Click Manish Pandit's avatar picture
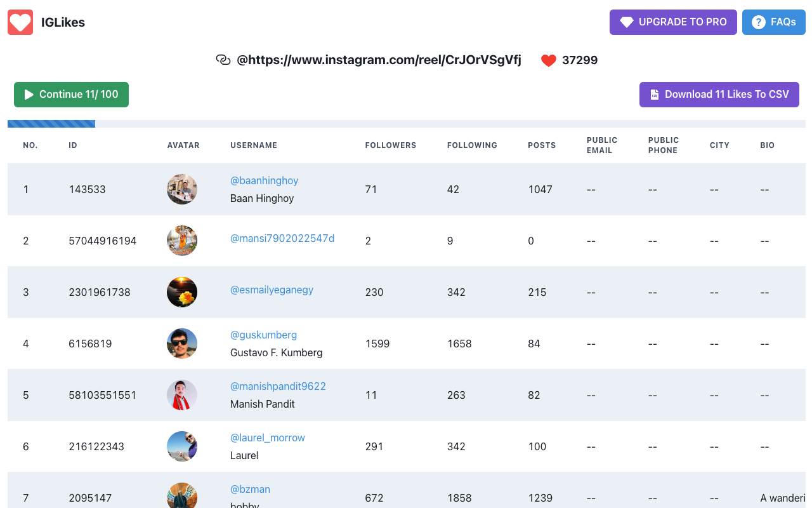The width and height of the screenshot is (812, 508). coord(182,395)
